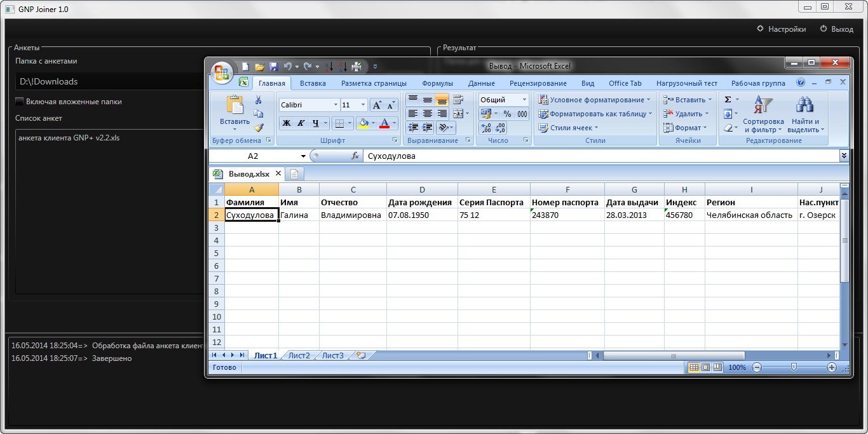Open the 'Данные' ribbon tab

coord(481,83)
